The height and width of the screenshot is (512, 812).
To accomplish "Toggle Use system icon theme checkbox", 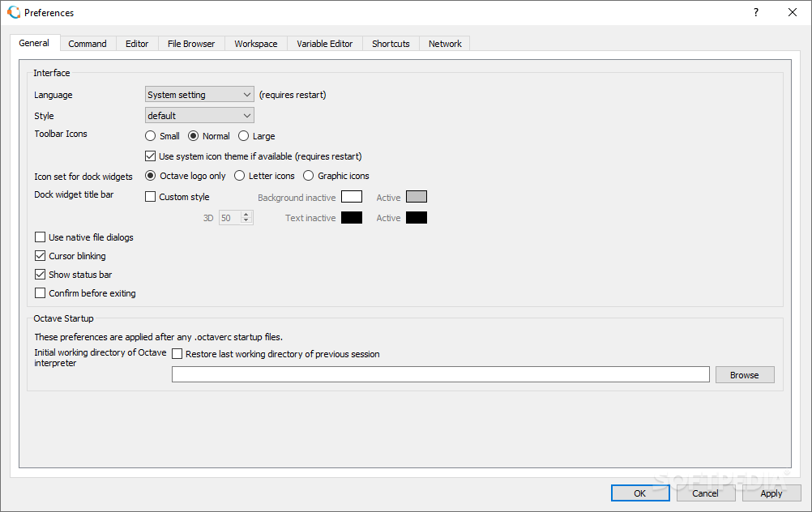I will tap(151, 156).
